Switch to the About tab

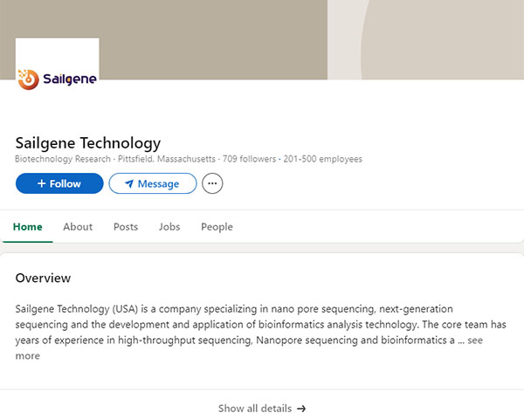(x=78, y=227)
